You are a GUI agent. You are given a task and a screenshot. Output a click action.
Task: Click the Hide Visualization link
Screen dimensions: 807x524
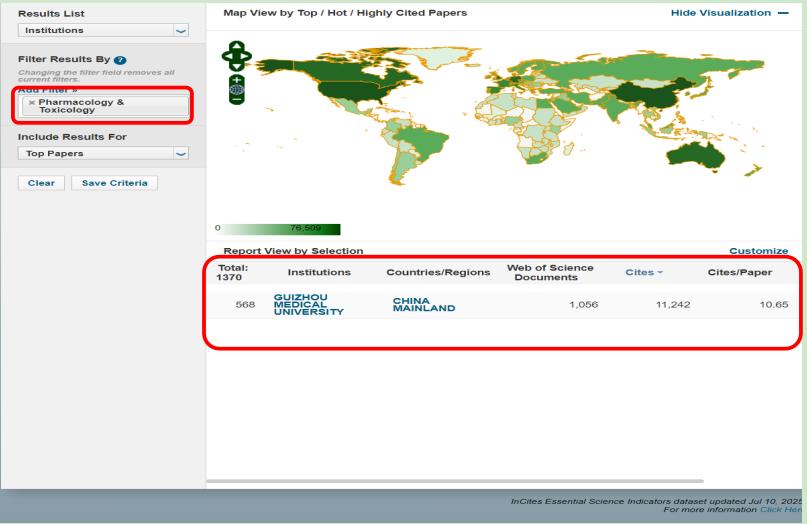pos(721,13)
